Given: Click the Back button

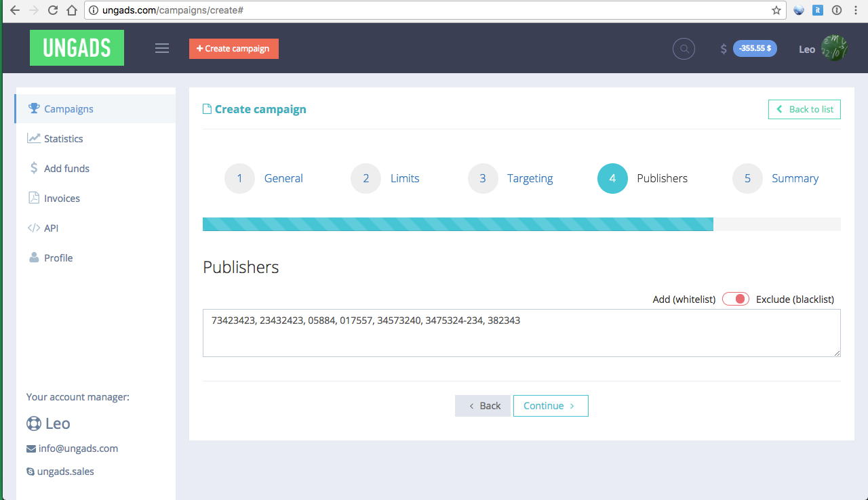Looking at the screenshot, I should 483,406.
